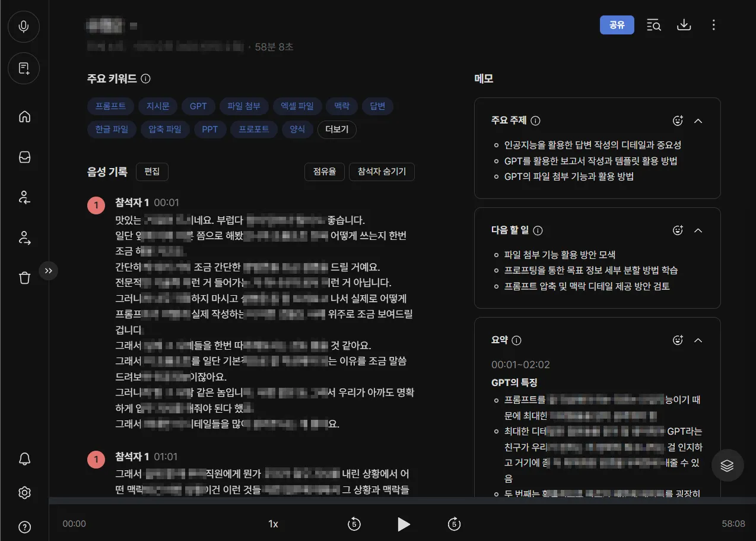Select the 프롬프트 keyword tag
The image size is (756, 541).
pos(110,106)
